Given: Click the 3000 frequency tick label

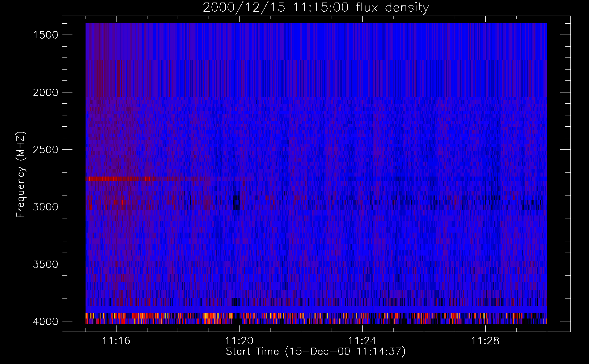Looking at the screenshot, I should pyautogui.click(x=46, y=207).
